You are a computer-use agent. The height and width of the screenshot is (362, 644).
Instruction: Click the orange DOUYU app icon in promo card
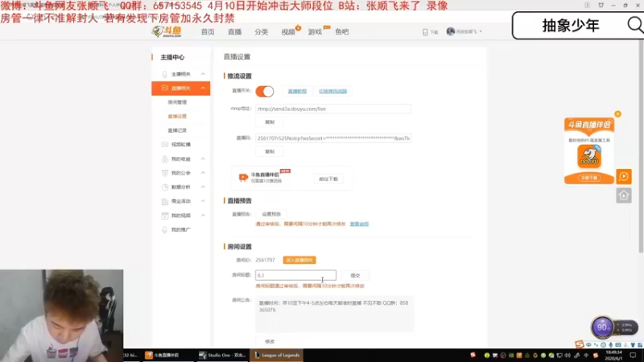pyautogui.click(x=589, y=156)
